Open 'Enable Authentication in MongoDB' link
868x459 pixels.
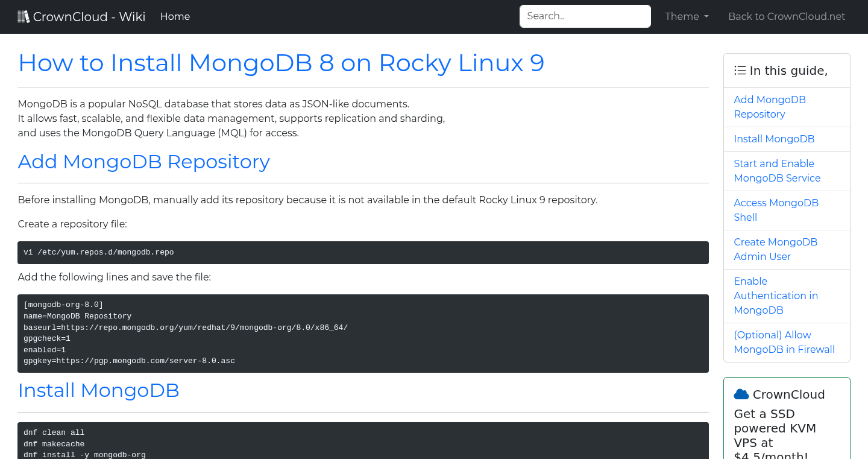776,296
